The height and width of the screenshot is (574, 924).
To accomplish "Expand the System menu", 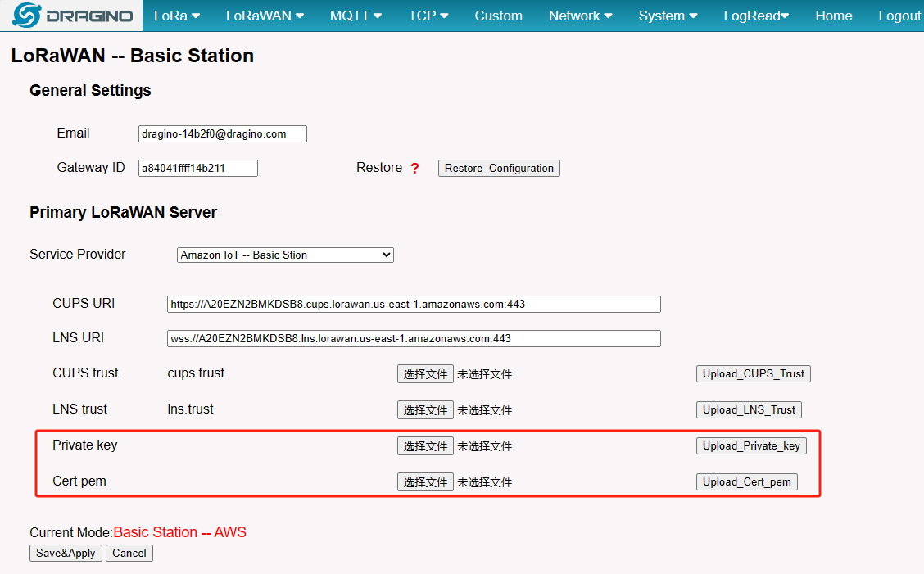I will [x=668, y=16].
